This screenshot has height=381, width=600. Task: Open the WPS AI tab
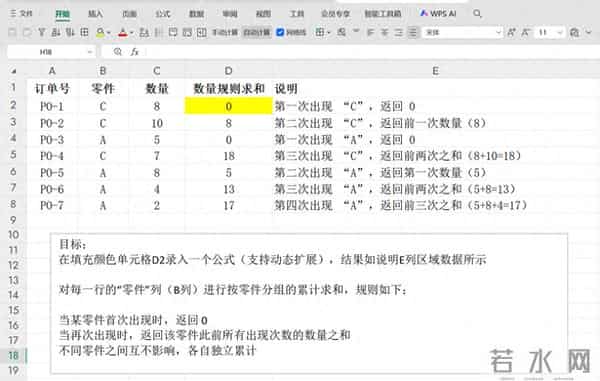point(438,14)
